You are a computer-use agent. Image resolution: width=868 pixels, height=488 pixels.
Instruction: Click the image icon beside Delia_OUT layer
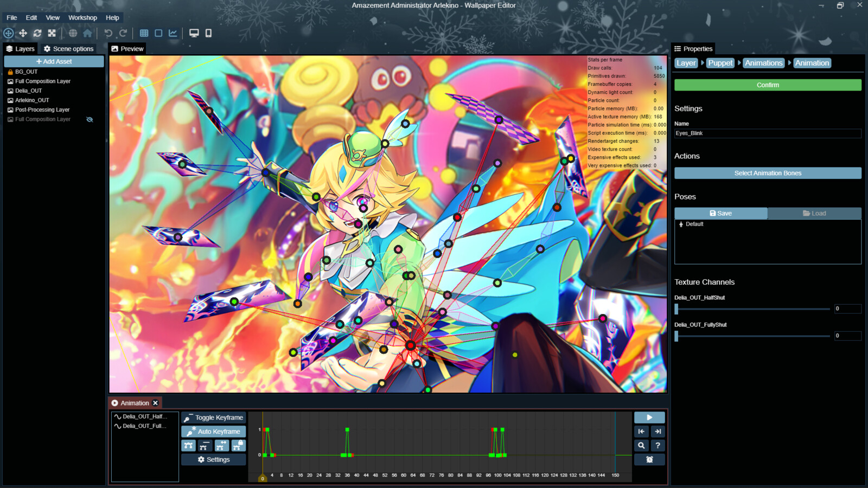(x=10, y=91)
